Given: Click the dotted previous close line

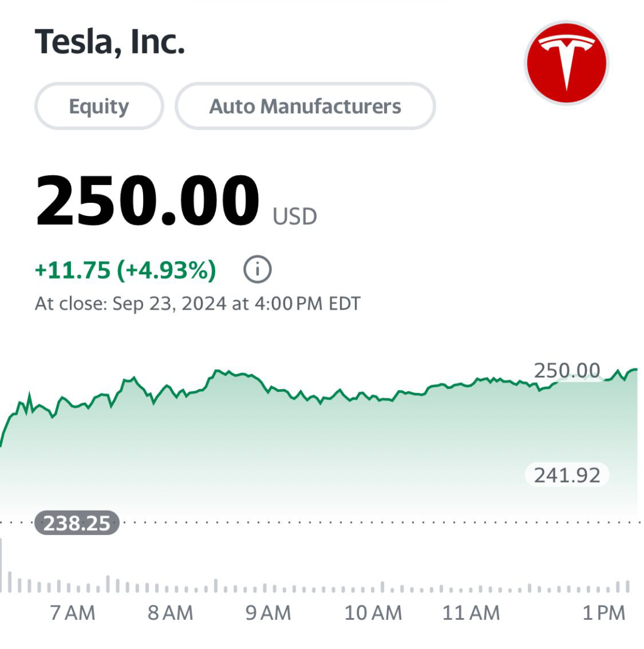Looking at the screenshot, I should pos(322,523).
